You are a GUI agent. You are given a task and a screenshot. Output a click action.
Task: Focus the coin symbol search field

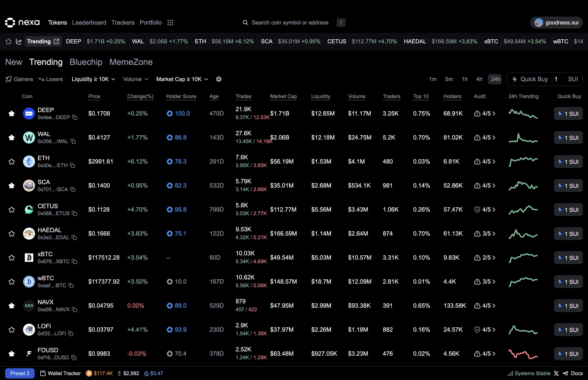290,23
